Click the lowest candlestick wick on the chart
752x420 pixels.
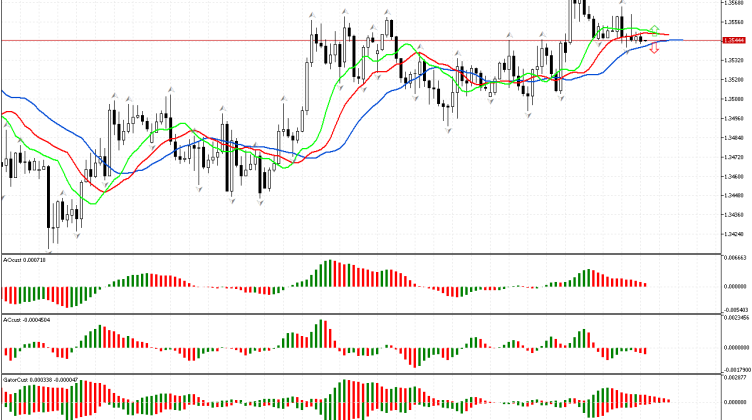(x=49, y=245)
